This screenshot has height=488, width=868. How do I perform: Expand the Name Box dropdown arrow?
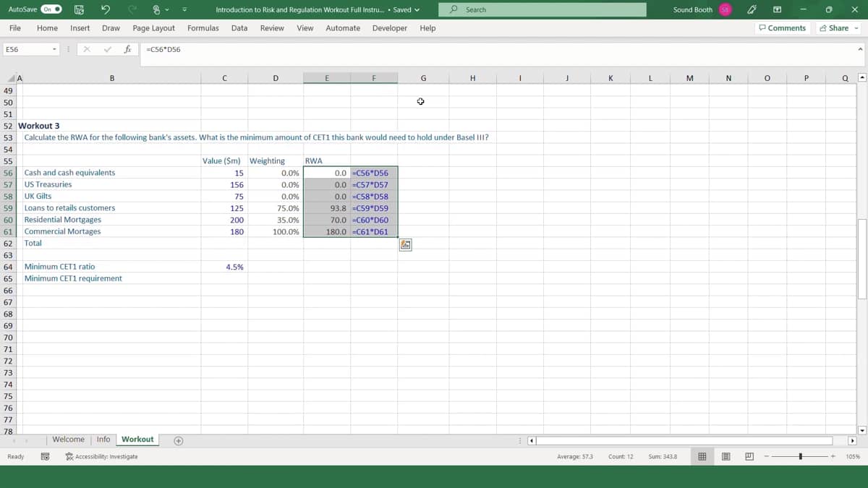54,50
